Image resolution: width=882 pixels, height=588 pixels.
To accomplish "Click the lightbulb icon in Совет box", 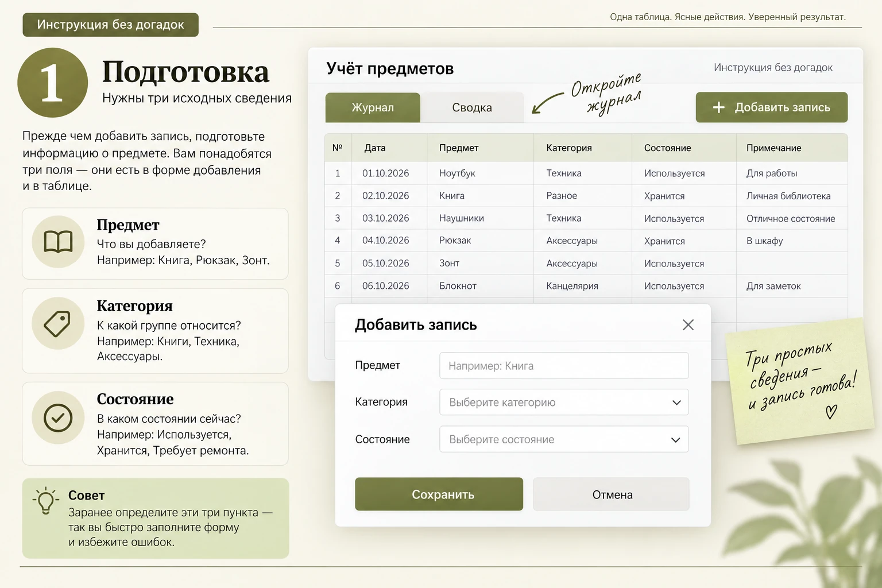I will (x=46, y=501).
